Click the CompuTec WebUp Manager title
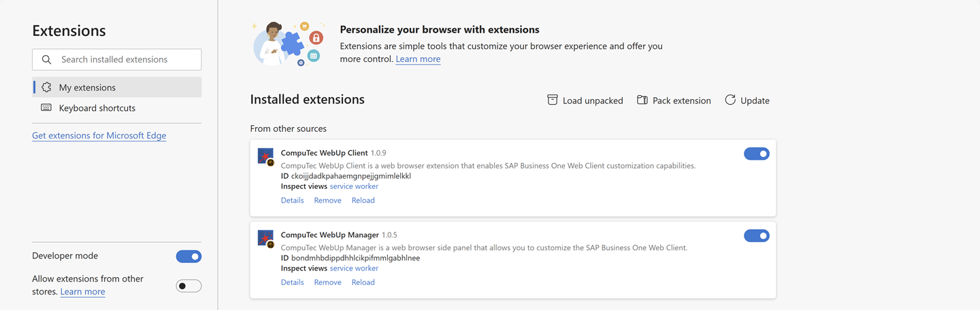The image size is (980, 310). point(329,235)
